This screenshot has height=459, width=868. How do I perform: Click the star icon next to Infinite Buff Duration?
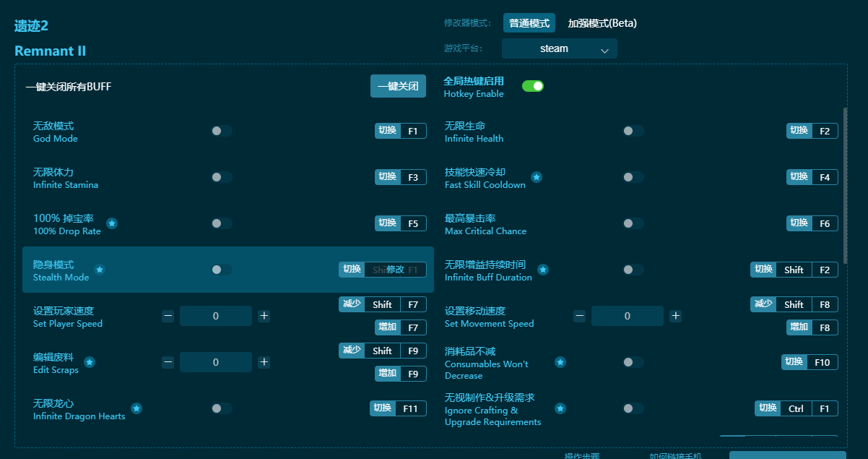point(543,269)
